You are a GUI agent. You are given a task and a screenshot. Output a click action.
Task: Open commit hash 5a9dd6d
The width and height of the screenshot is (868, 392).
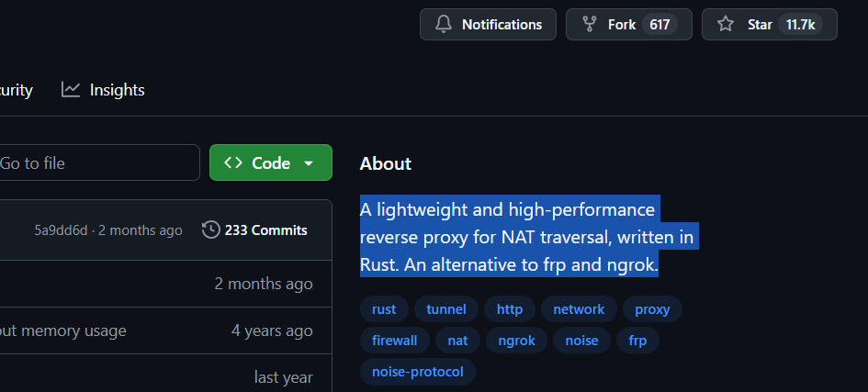[61, 230]
